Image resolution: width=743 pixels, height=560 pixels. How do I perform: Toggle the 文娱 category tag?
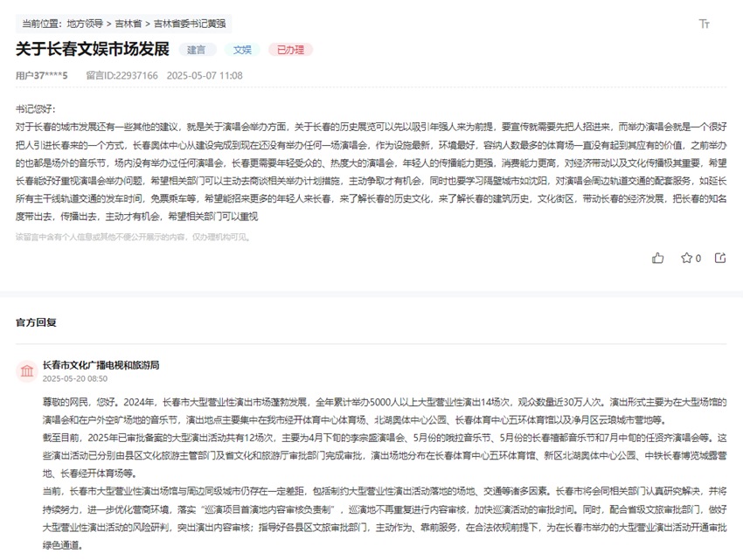click(x=242, y=50)
